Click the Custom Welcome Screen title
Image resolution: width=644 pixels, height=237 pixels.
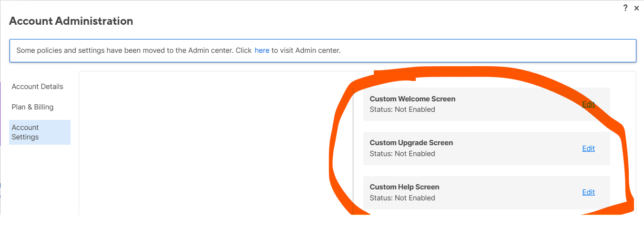[x=412, y=99]
